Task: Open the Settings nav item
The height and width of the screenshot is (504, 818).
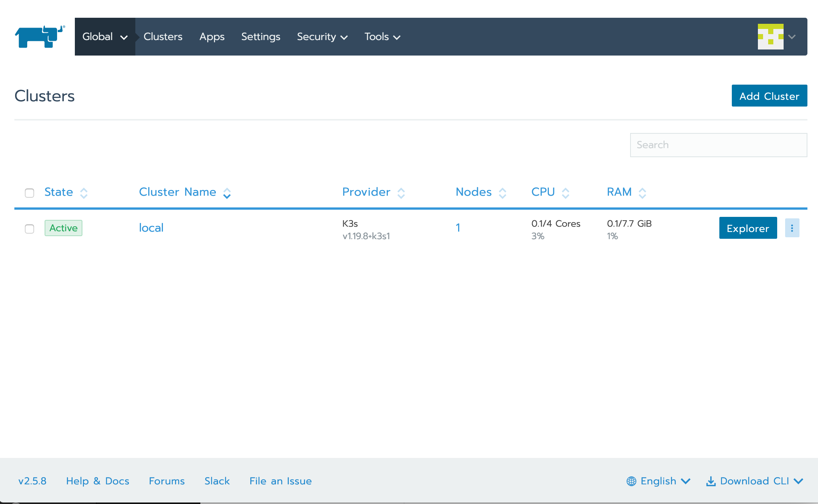Action: click(260, 37)
